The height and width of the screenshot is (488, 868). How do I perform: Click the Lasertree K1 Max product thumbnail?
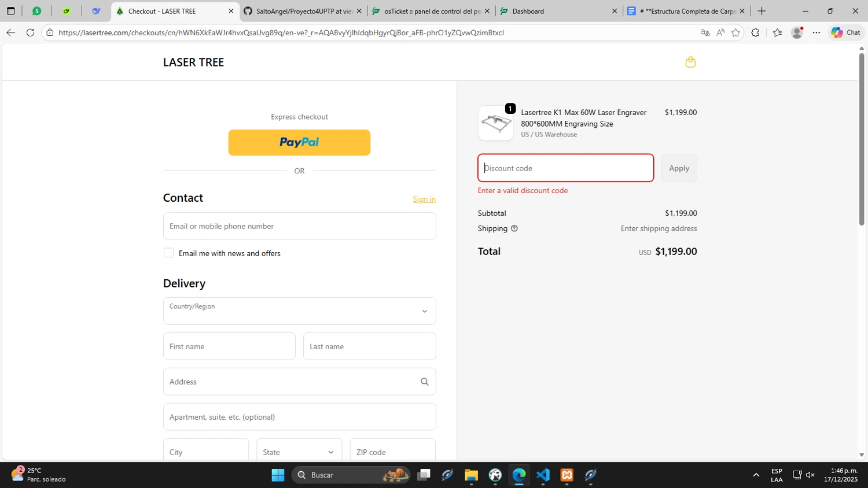pyautogui.click(x=496, y=123)
